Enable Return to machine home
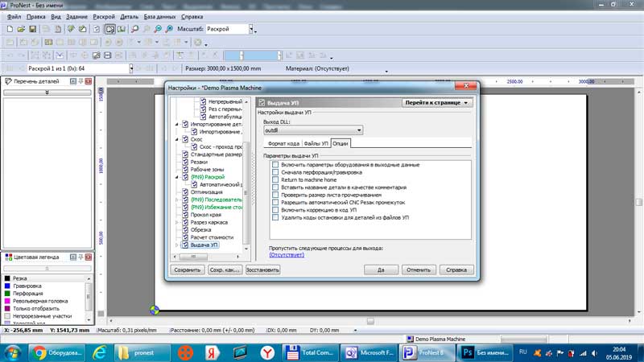The height and width of the screenshot is (362, 644). 275,179
